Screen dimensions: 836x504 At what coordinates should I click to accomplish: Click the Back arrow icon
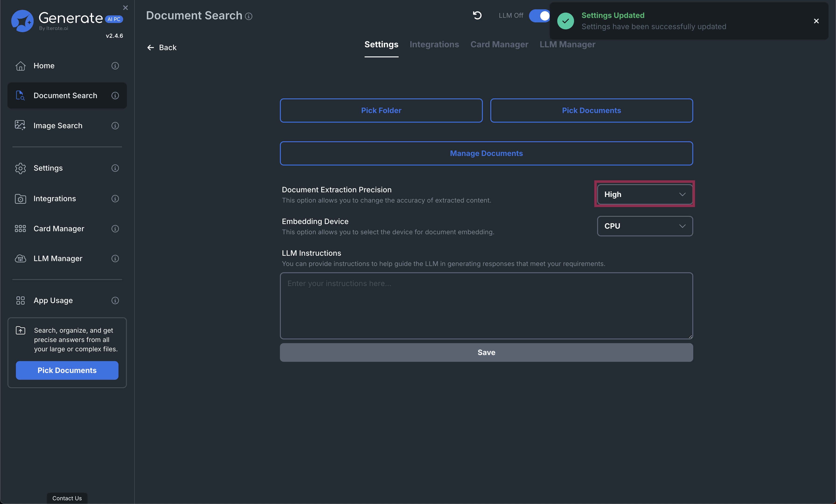click(x=151, y=48)
